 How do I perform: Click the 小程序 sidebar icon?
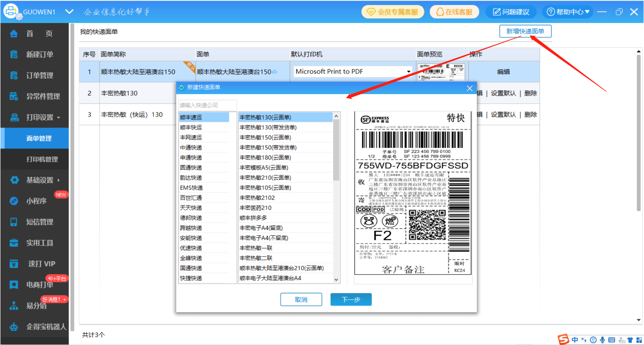[14, 201]
